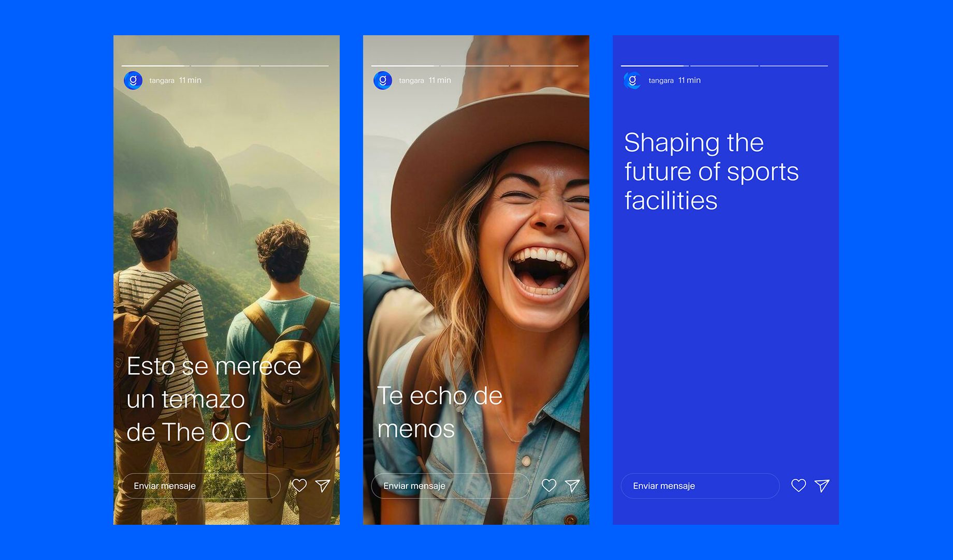Open tangara avatar on laughing woman story
Screen dimensions: 953x560
coord(383,80)
